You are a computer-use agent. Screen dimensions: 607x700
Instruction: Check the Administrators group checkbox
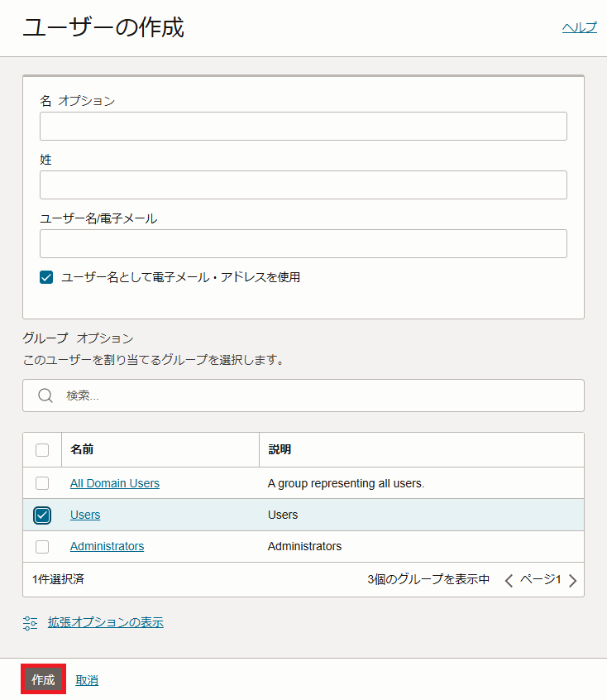[x=42, y=546]
